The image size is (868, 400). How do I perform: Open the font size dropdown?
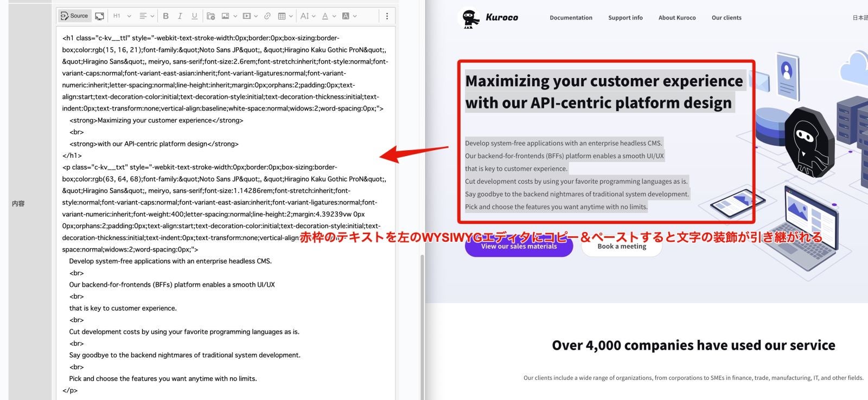pos(308,16)
